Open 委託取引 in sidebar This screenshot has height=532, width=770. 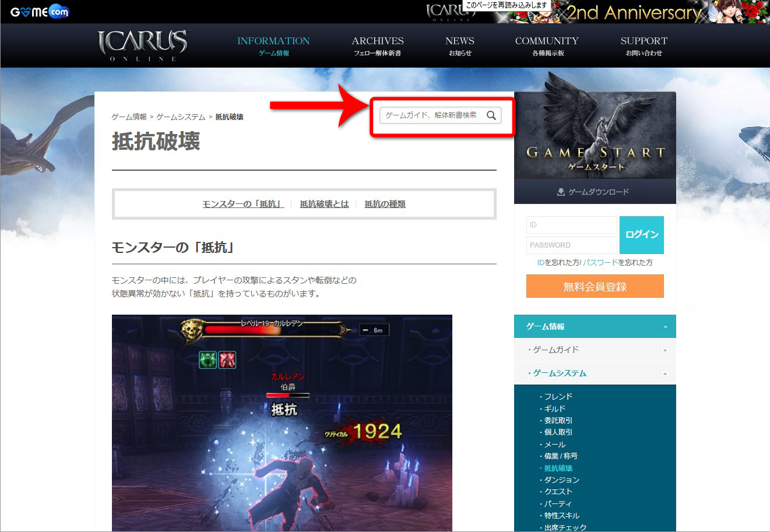558,420
